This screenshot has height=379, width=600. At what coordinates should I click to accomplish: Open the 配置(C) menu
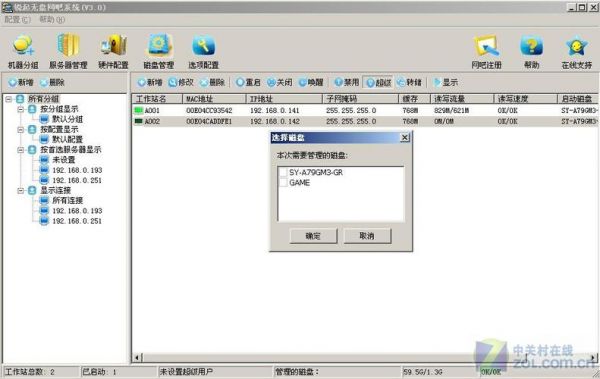17,19
